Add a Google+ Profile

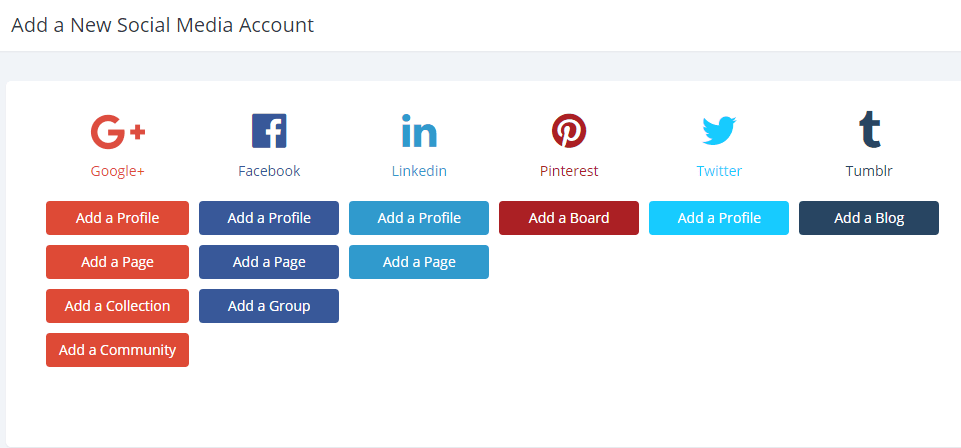[118, 218]
